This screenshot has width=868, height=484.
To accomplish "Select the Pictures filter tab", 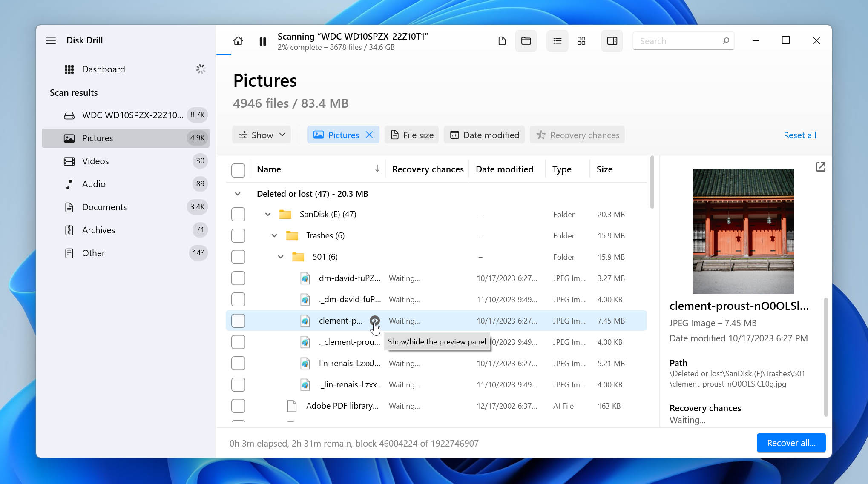I will (x=343, y=135).
